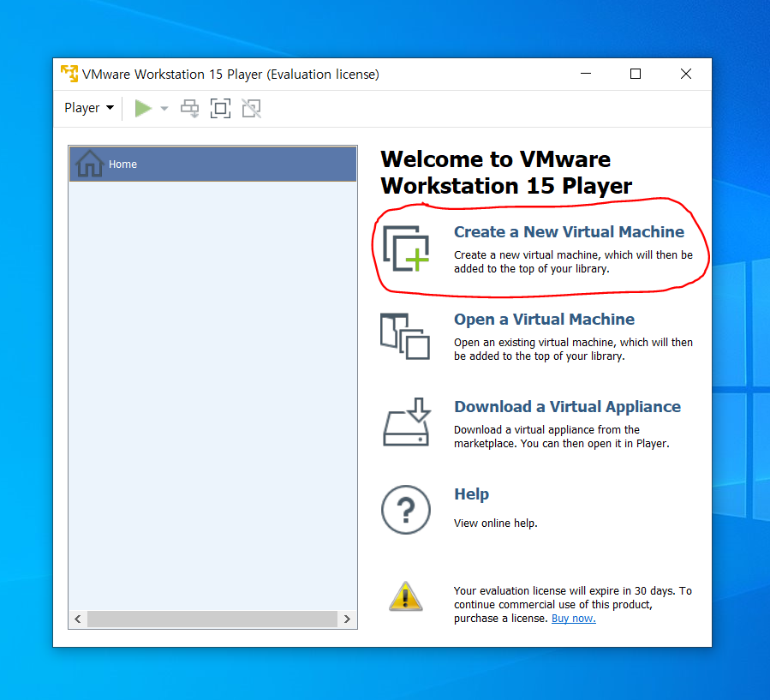Click 'Your evaluation license will expire' notice
This screenshot has width=770, height=700.
click(x=573, y=605)
